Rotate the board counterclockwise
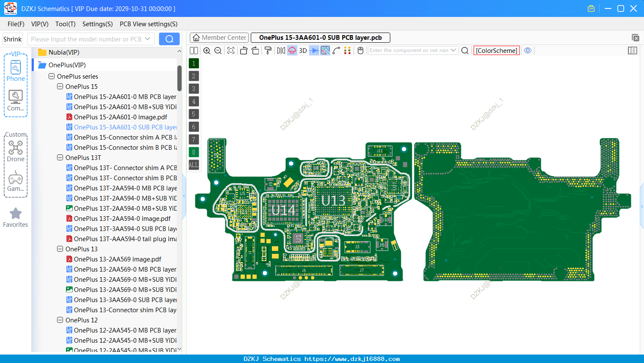644x363 pixels. point(244,50)
